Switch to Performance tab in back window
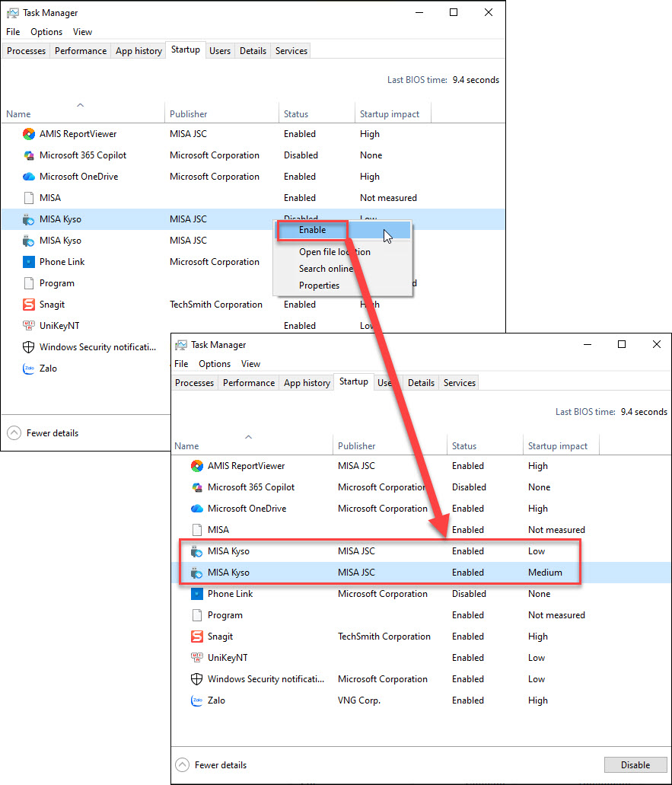672x785 pixels. point(81,51)
